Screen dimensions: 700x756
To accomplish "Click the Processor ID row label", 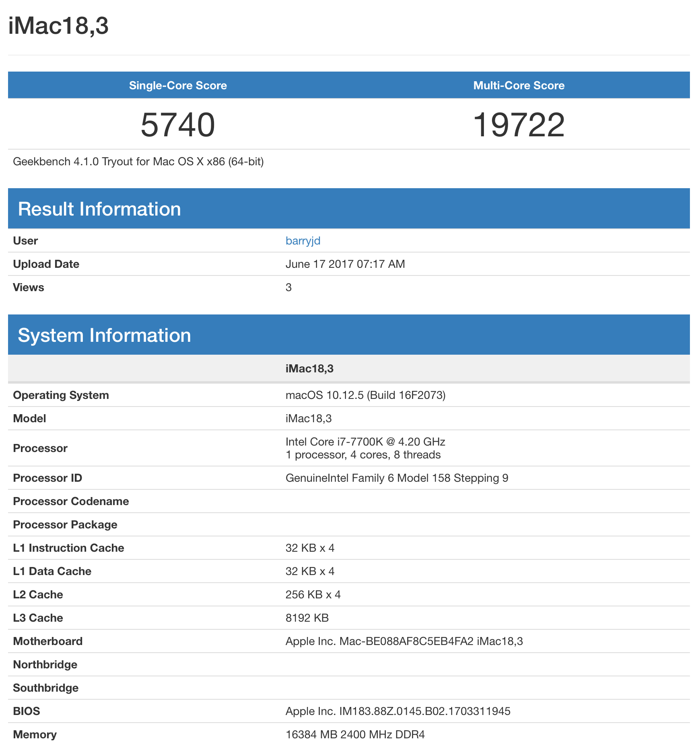I will point(47,478).
